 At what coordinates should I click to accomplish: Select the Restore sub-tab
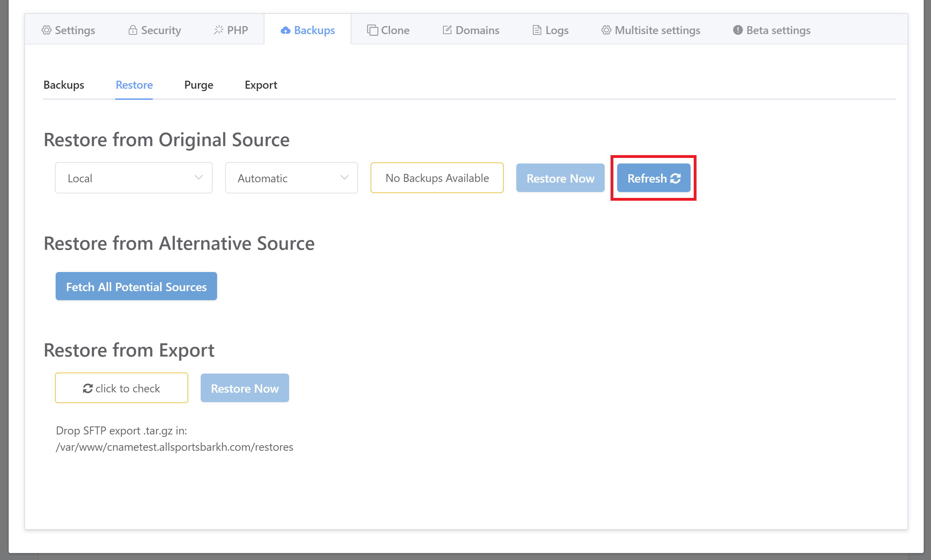[x=134, y=85]
